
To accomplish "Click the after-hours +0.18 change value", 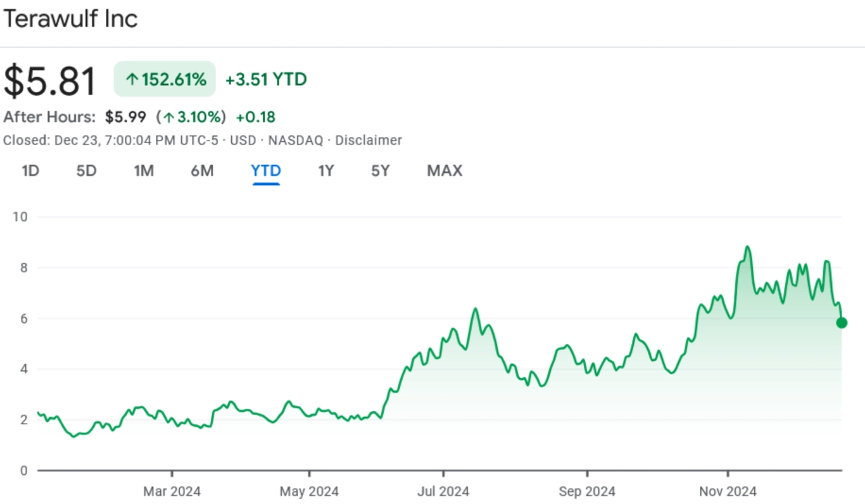I will coord(255,117).
